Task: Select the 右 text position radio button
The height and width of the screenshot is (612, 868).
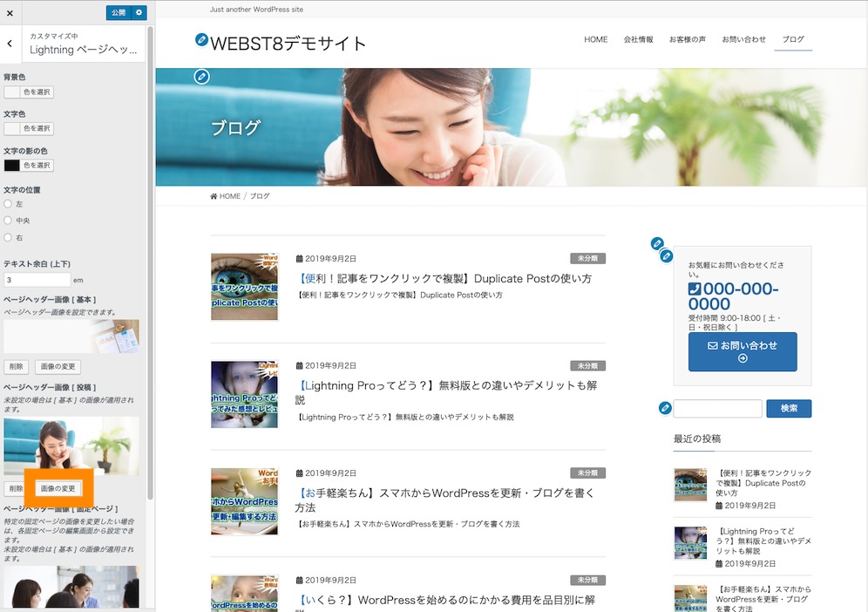Action: (x=8, y=236)
